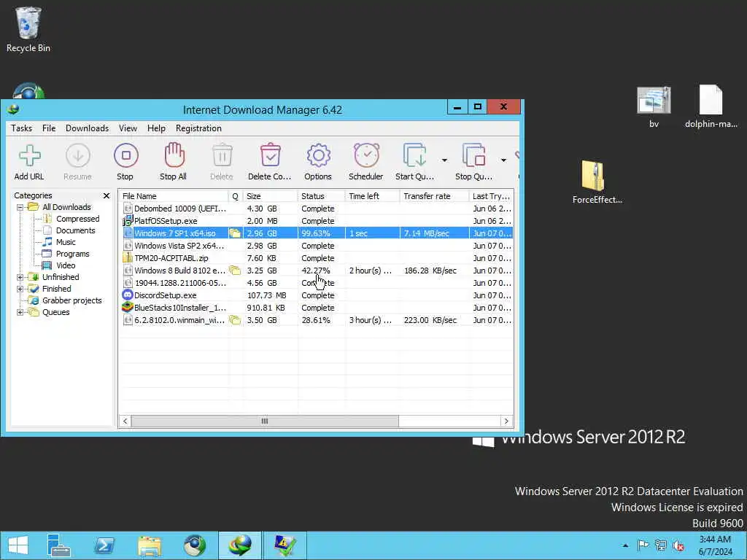Image resolution: width=747 pixels, height=560 pixels.
Task: Select the Debombed 10009 download row
Action: (x=317, y=209)
